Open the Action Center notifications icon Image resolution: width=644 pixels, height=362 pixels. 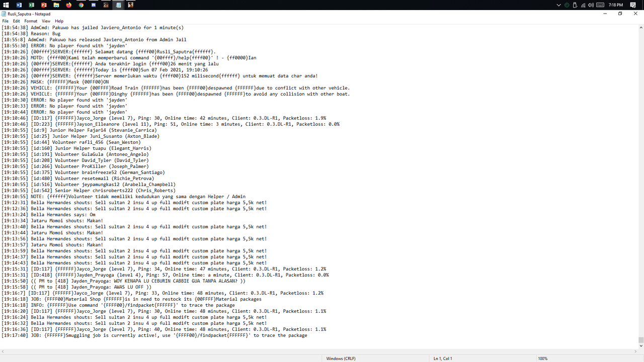click(x=633, y=5)
